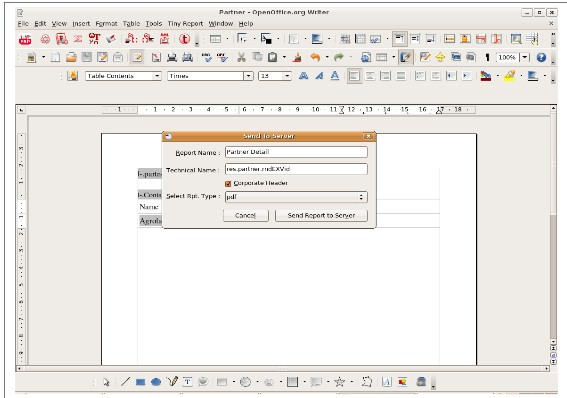
Task: Expand the New document dropdown arrow
Action: 43,57
